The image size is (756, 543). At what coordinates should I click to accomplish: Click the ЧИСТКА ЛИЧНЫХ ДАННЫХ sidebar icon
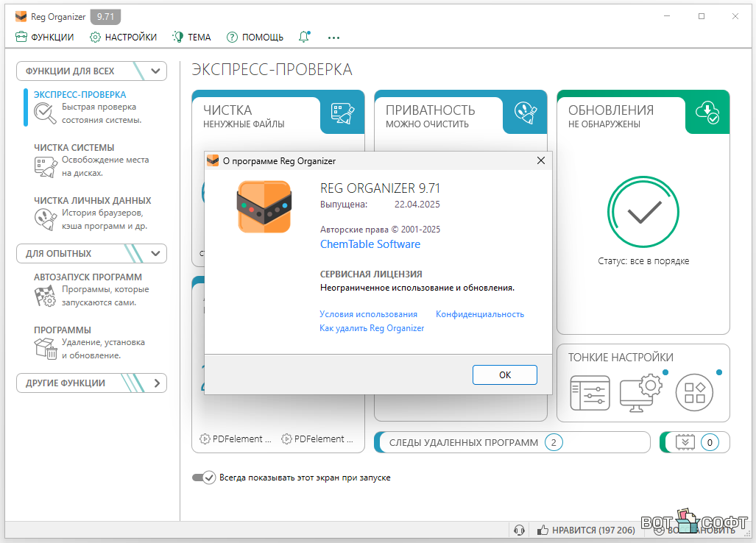point(46,219)
